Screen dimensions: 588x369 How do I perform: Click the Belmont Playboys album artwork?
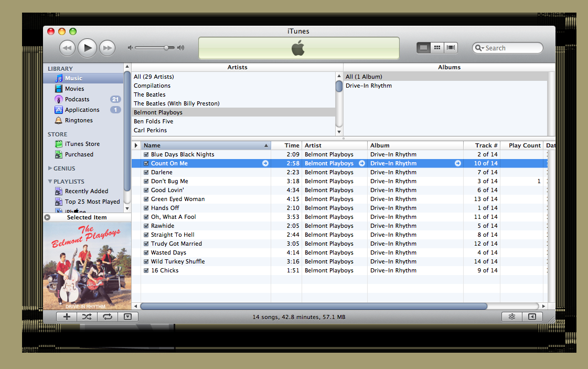click(88, 266)
